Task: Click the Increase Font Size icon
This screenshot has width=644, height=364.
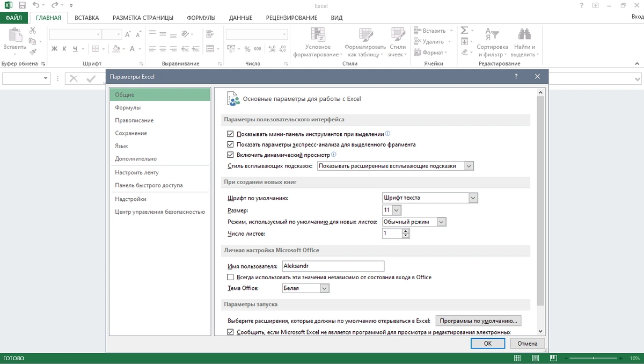Action: click(128, 34)
